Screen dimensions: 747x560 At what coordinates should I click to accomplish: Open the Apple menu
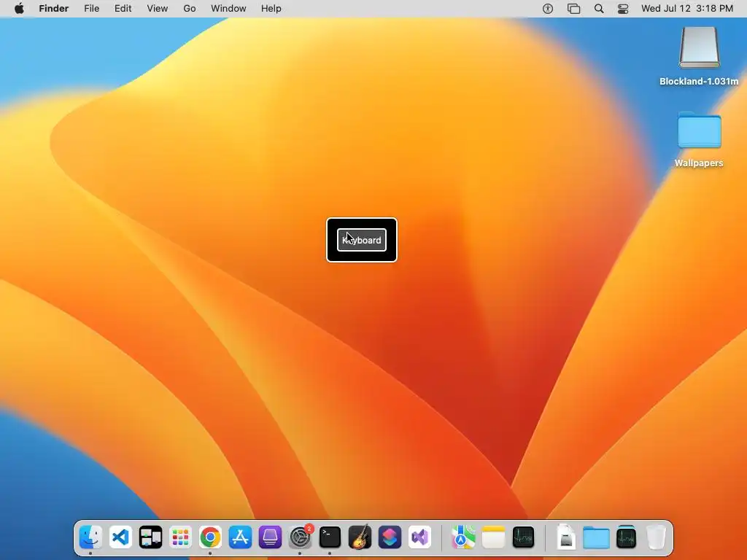[19, 9]
